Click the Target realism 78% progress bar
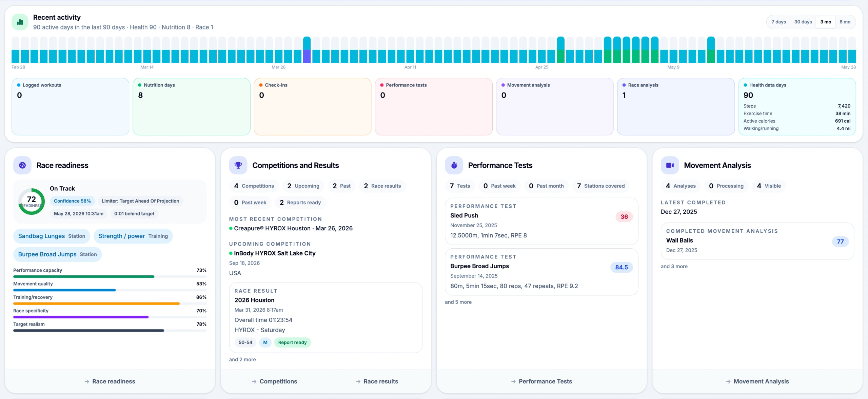This screenshot has height=399, width=868. tap(110, 331)
